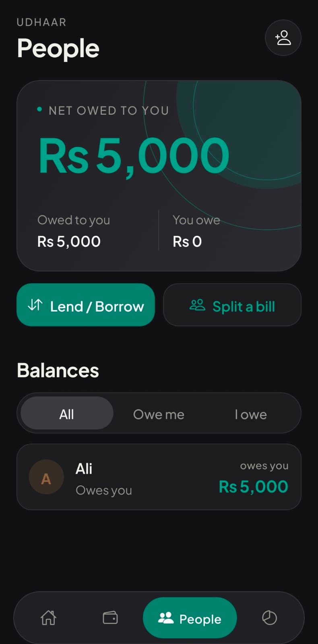Tap the add person icon
This screenshot has height=644, width=318.
[x=283, y=38]
